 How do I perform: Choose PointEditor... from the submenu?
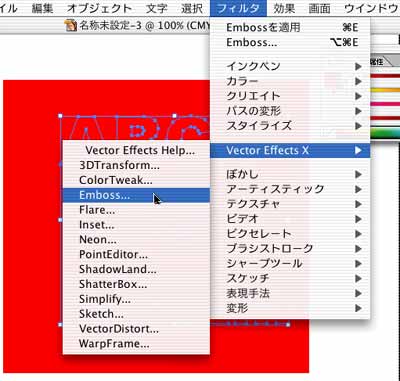[136, 255]
